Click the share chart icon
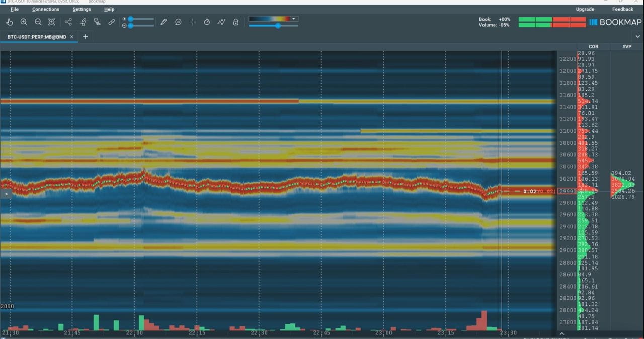 click(x=68, y=22)
